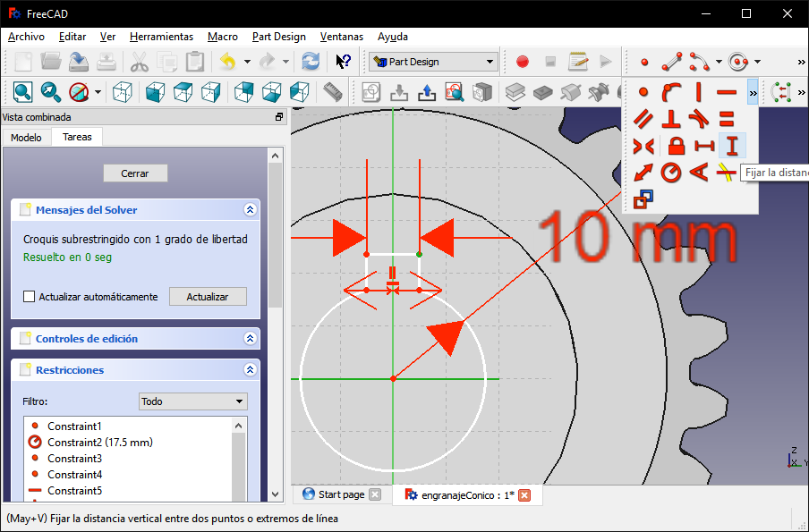809x532 pixels.
Task: Select the coincident point constraint icon
Action: pos(643,92)
